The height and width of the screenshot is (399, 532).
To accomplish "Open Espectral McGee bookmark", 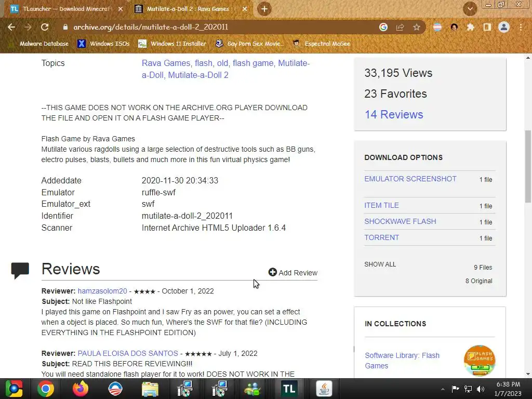I will coord(321,44).
